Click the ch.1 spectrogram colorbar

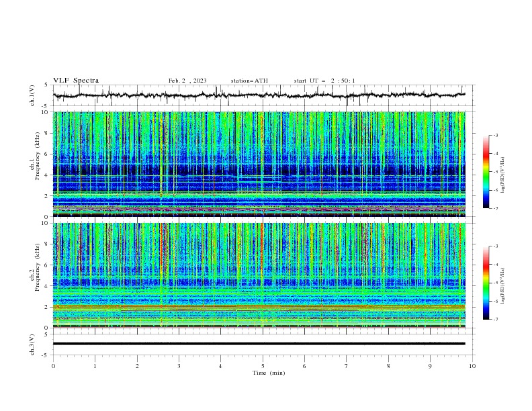[486, 172]
